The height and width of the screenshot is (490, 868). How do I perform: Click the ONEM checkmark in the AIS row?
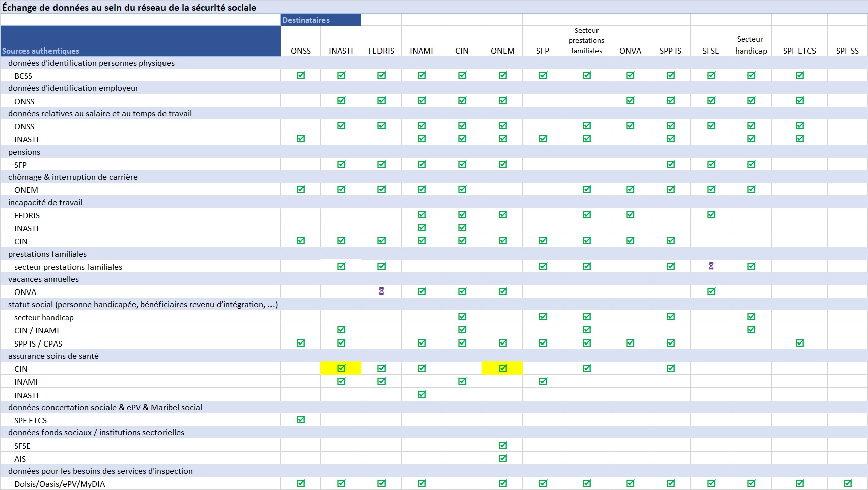[503, 458]
